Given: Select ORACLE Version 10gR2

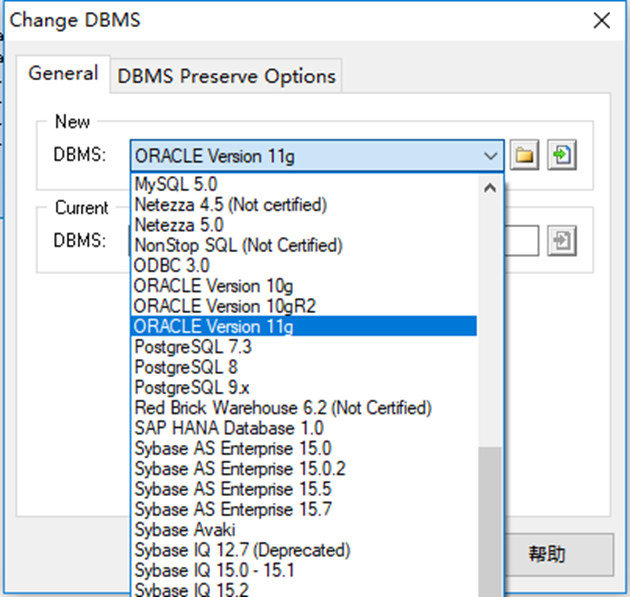Looking at the screenshot, I should click(304, 306).
